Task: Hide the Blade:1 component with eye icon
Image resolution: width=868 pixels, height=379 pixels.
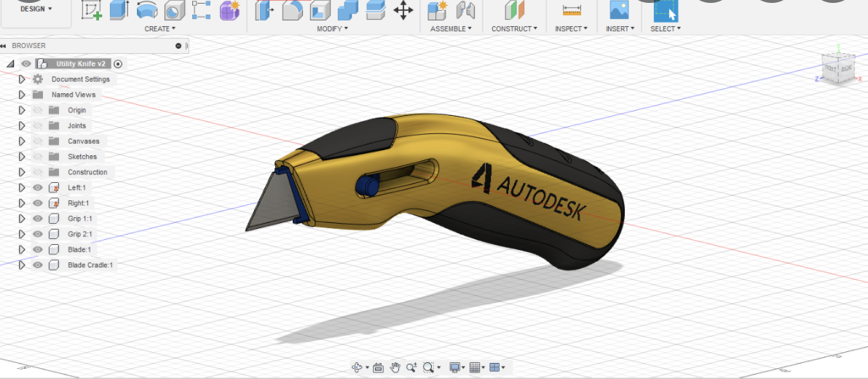Action: point(38,249)
